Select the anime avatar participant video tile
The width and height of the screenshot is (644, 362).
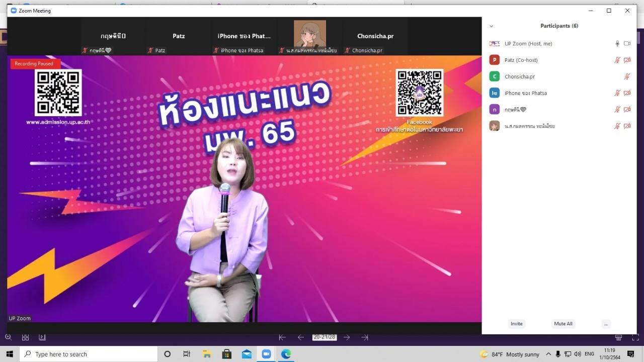[310, 37]
